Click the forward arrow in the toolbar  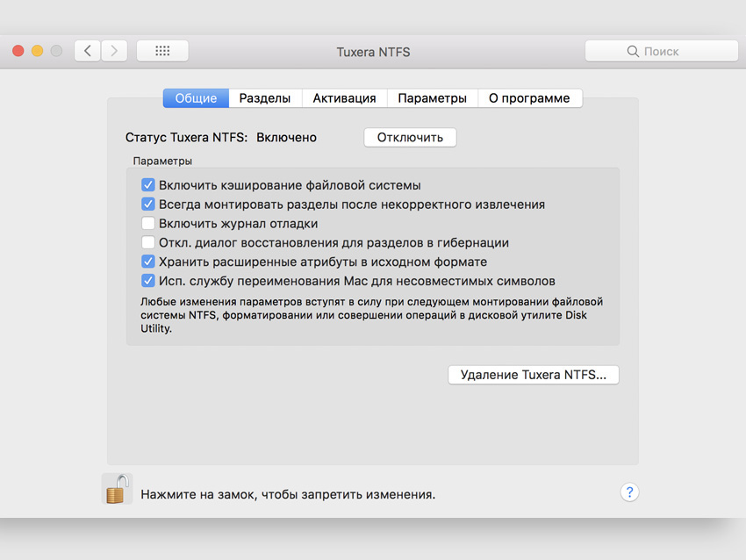[x=114, y=51]
